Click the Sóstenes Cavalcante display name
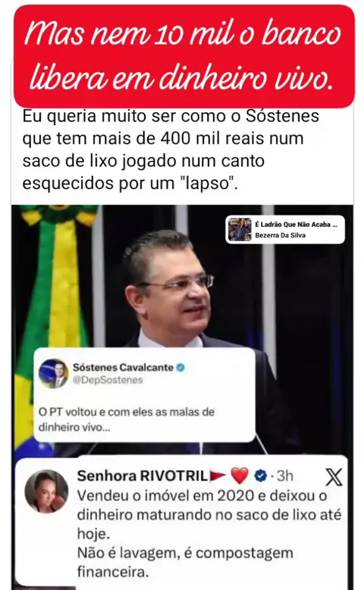 click(123, 367)
